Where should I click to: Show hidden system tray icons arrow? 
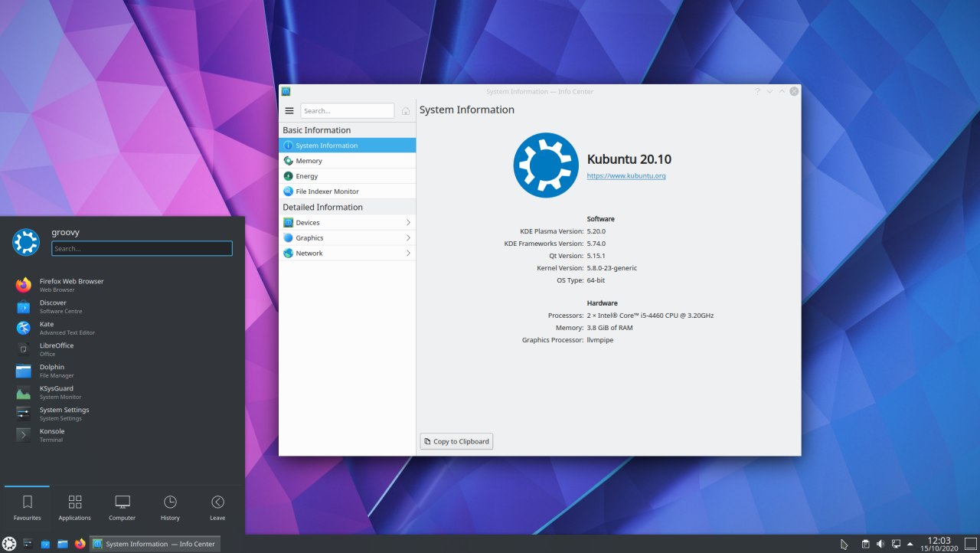[910, 544]
